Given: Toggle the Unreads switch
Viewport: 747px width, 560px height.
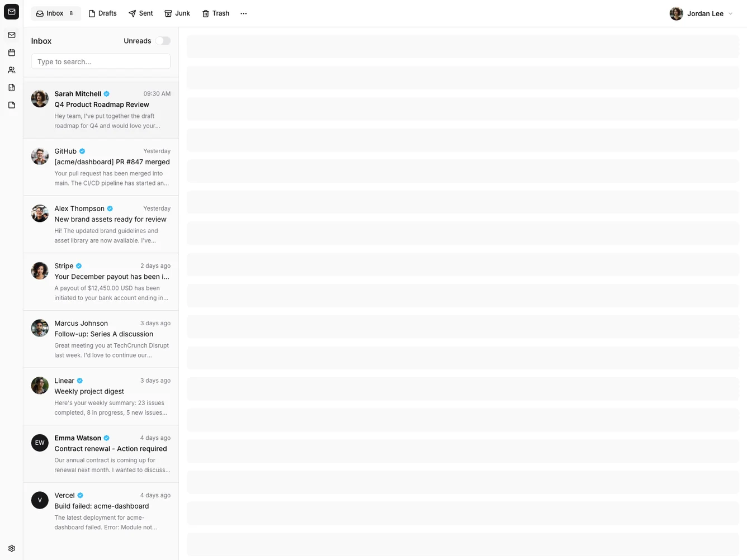Looking at the screenshot, I should pos(163,41).
